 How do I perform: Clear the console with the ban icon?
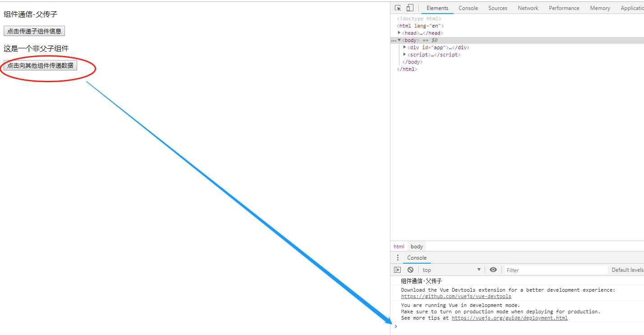click(x=410, y=270)
